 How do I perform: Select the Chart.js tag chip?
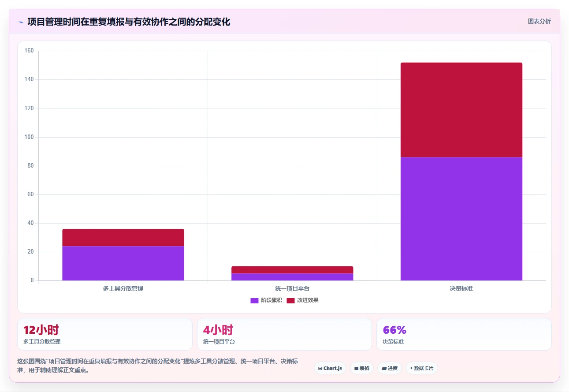point(330,368)
